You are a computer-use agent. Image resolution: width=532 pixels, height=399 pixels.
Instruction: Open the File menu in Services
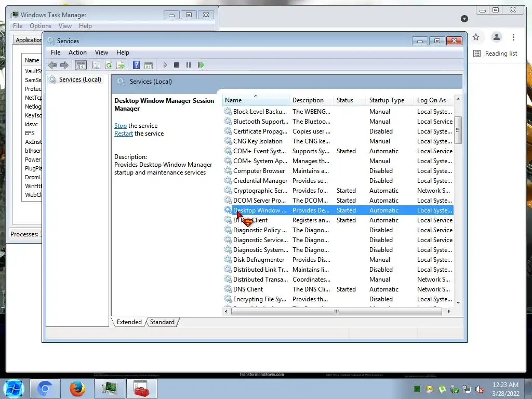click(55, 52)
